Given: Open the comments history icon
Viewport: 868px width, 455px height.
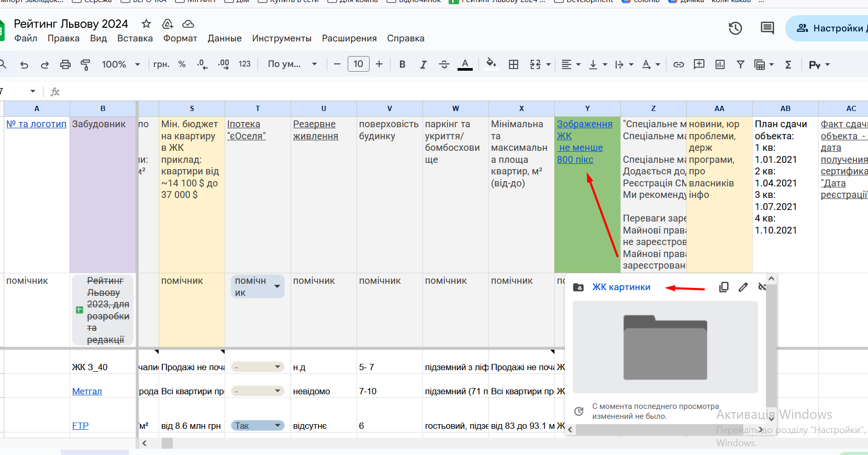Looking at the screenshot, I should [x=767, y=28].
